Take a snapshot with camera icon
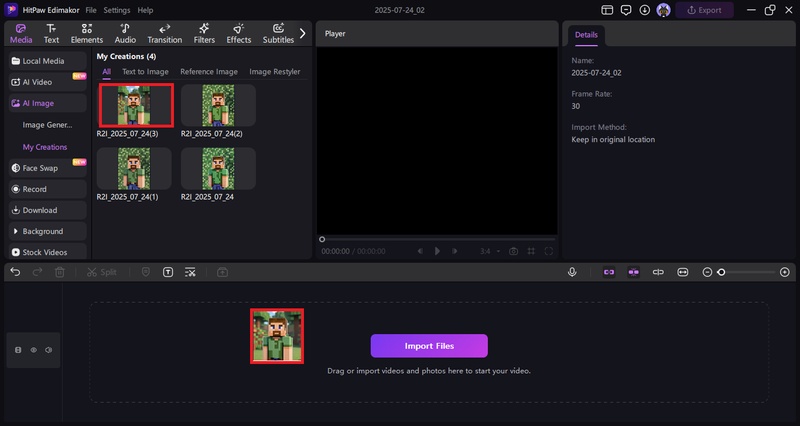The height and width of the screenshot is (426, 800). tap(513, 251)
